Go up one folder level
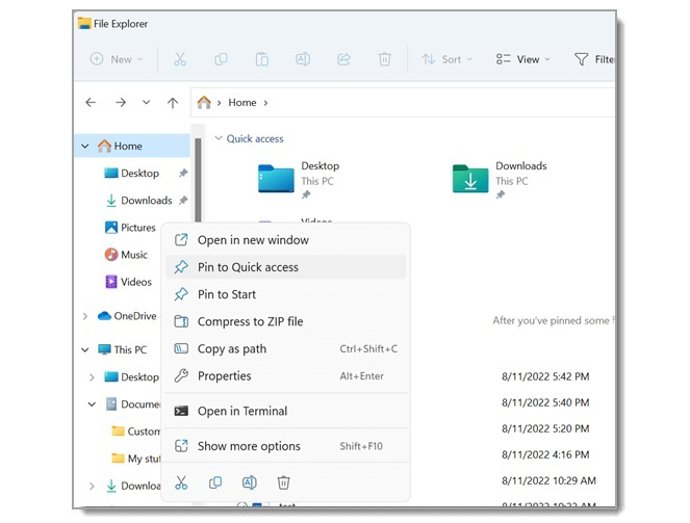This screenshot has width=690, height=523. pyautogui.click(x=172, y=103)
